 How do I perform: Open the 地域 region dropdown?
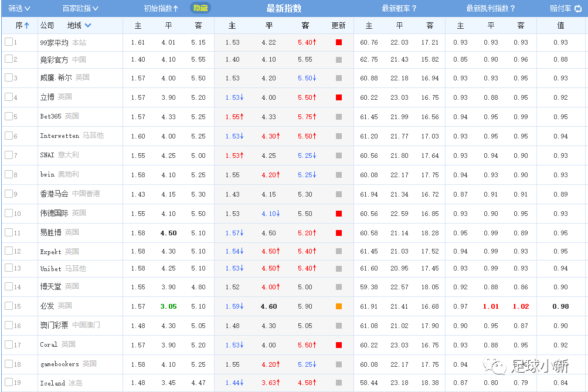79,26
